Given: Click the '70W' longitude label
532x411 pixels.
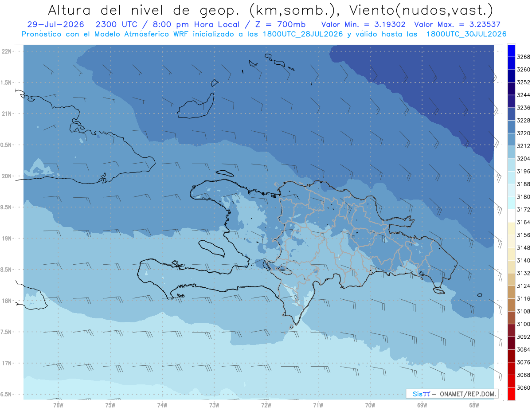Looking at the screenshot, I should (x=370, y=404).
